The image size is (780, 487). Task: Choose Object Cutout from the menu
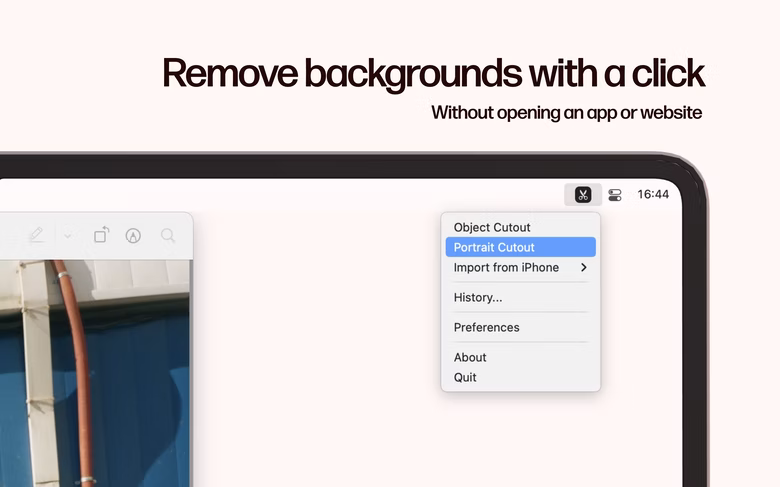520,227
